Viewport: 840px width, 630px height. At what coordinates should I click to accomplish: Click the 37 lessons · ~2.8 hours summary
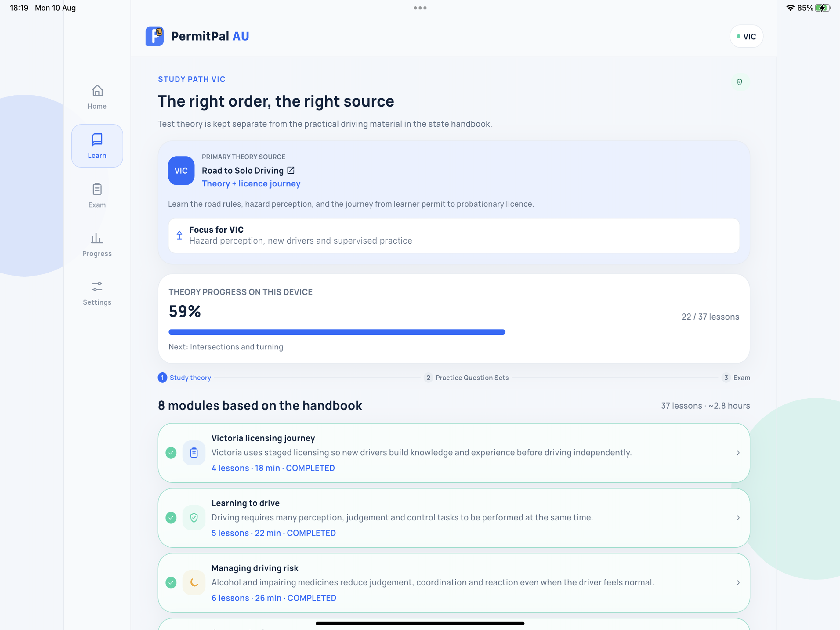coord(705,406)
